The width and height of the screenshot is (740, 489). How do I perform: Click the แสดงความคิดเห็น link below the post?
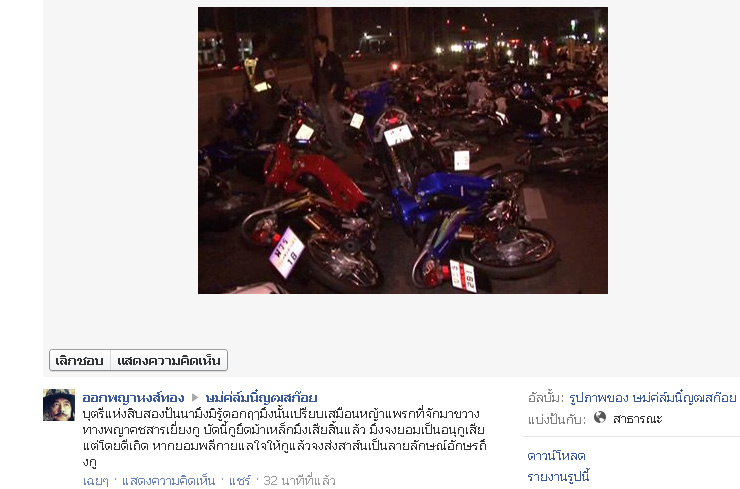pos(168,481)
